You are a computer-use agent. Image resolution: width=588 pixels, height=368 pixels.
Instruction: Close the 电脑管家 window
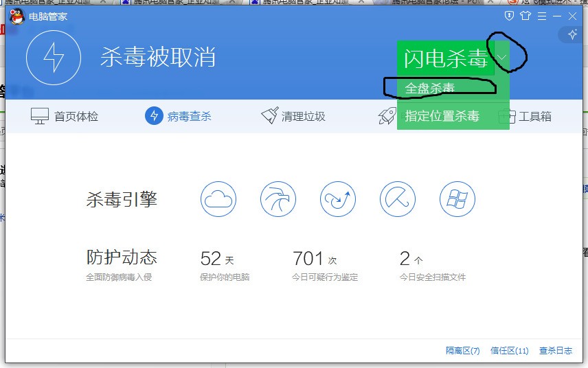tap(572, 16)
